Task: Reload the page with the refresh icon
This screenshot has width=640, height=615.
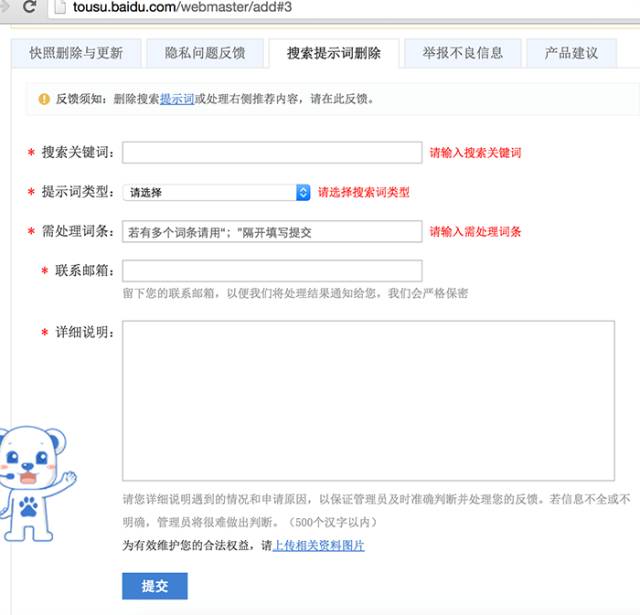Action: (29, 6)
